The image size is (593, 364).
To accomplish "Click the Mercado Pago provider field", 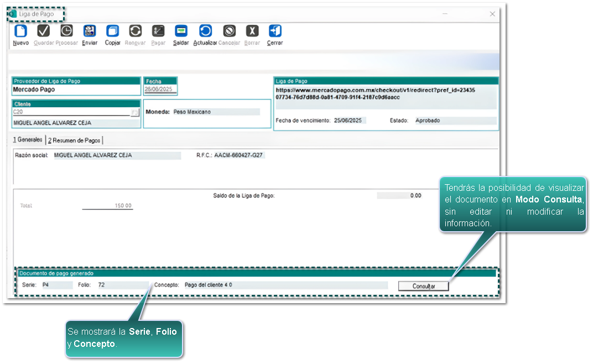I will coord(76,90).
